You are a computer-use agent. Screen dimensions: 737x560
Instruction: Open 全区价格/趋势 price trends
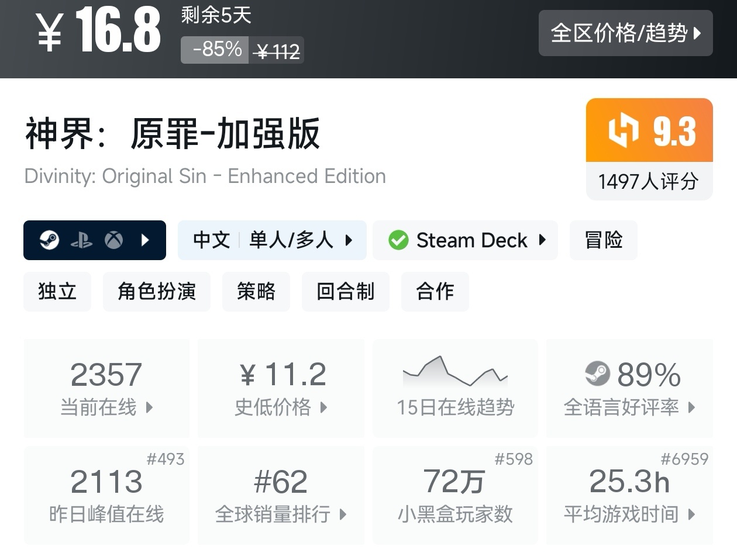coord(625,33)
